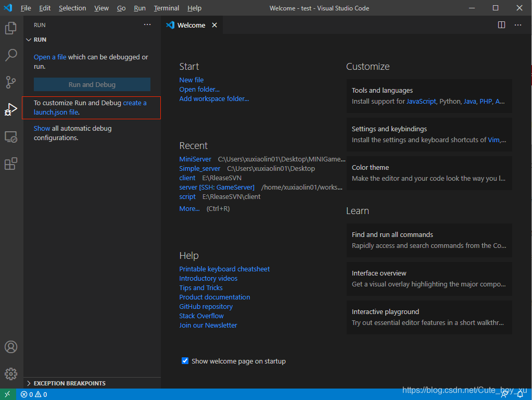Click JavaScript language support link
The height and width of the screenshot is (400, 532).
(x=421, y=101)
